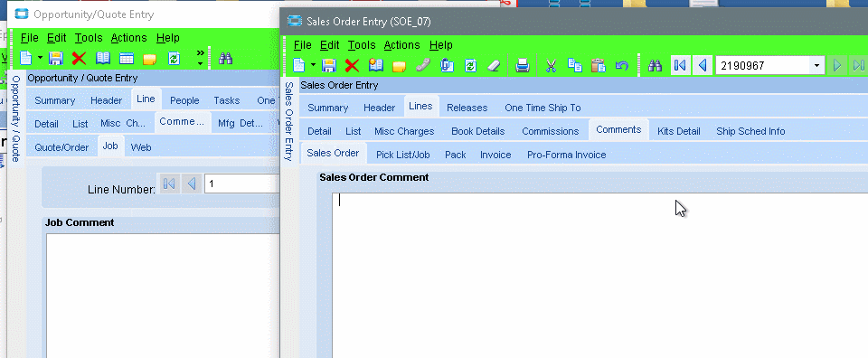Open Actions menu in Opportunity/Quote Entry

coord(129,38)
